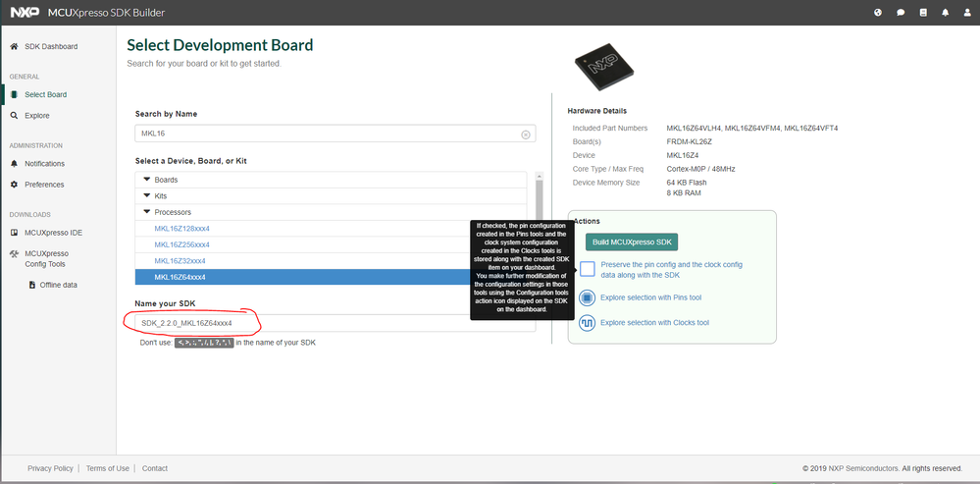Click the Name your SDK field
This screenshot has width=980, height=484.
(x=335, y=323)
